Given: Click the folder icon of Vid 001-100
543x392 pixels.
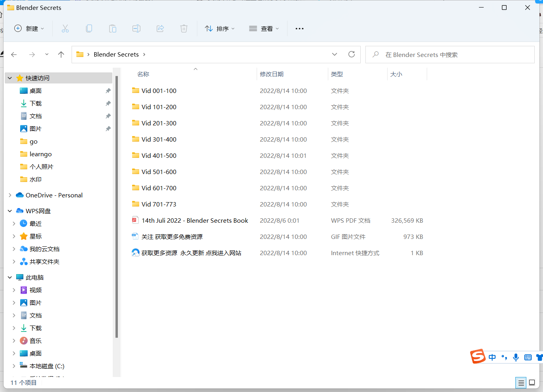Looking at the screenshot, I should click(136, 91).
